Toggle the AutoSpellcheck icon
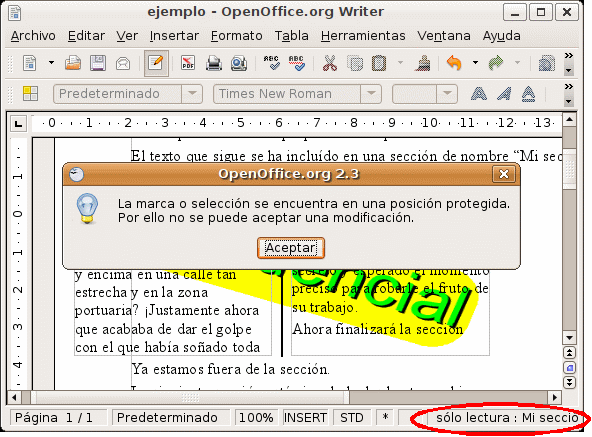This screenshot has width=592, height=437. point(296,63)
